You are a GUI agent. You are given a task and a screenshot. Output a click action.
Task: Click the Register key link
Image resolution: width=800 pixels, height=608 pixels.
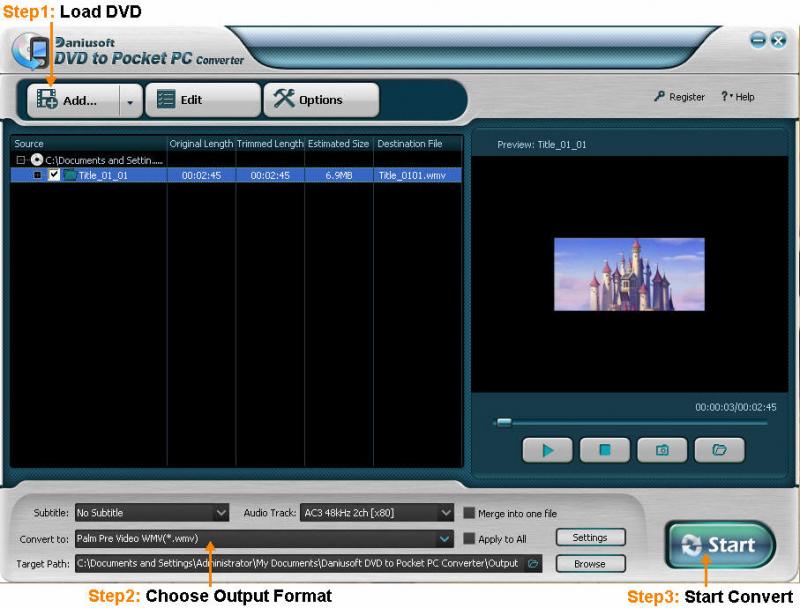[x=679, y=97]
